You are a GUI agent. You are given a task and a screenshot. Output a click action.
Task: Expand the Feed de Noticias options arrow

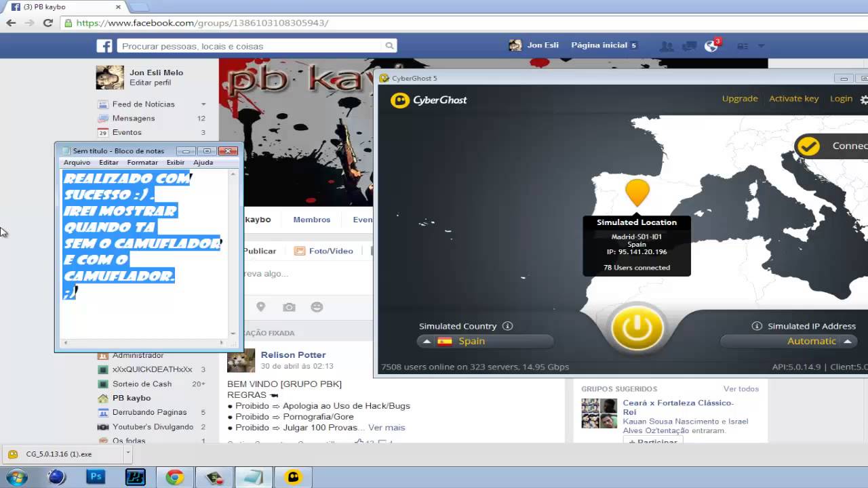click(x=203, y=104)
